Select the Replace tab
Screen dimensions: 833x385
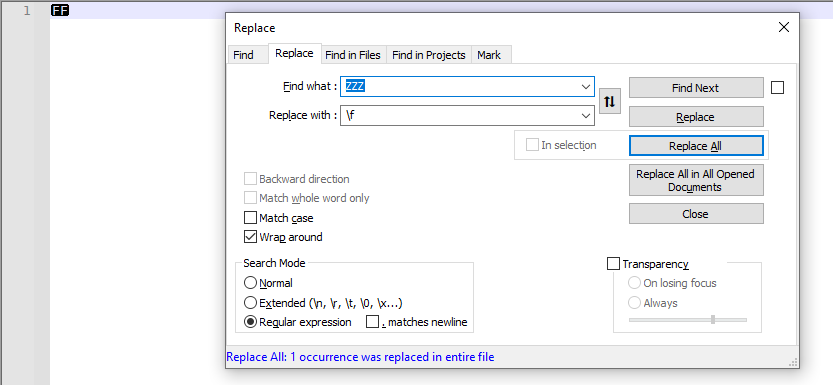pyautogui.click(x=294, y=54)
